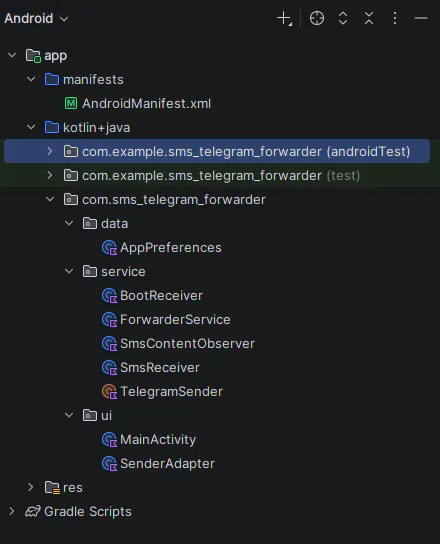Hide the project panel with minus icon
Viewport: 440px width, 544px height.
pyautogui.click(x=421, y=18)
